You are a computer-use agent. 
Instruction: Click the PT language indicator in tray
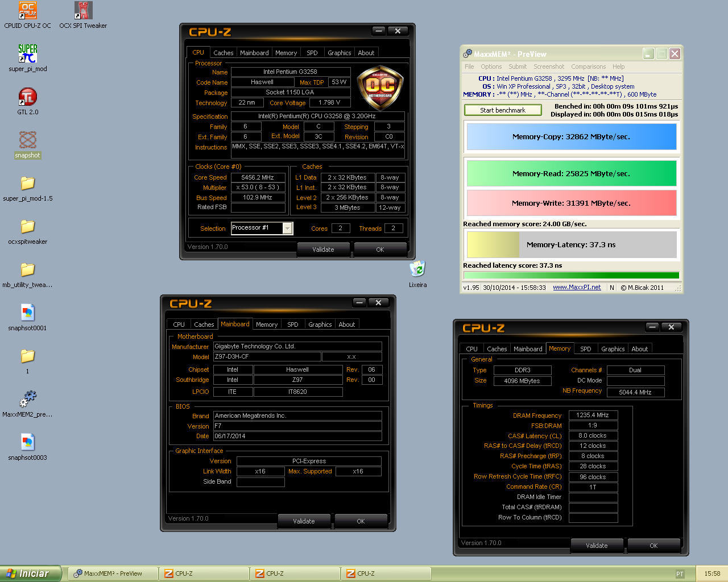[680, 573]
